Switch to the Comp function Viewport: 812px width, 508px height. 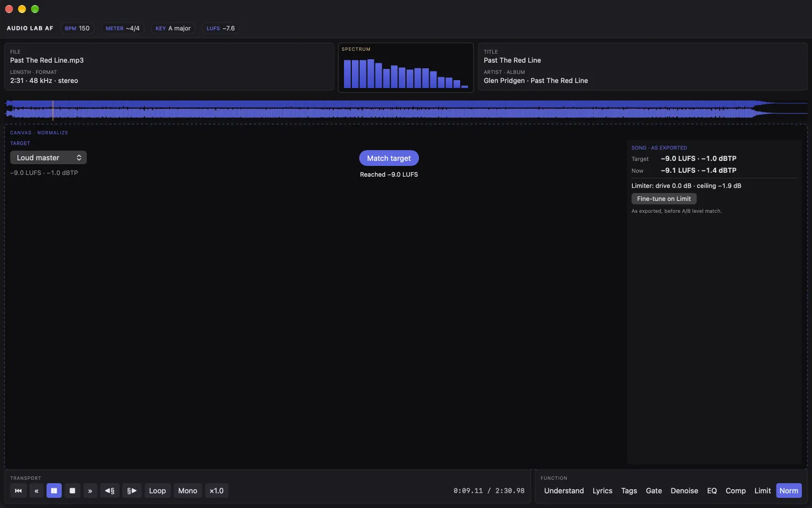(735, 491)
